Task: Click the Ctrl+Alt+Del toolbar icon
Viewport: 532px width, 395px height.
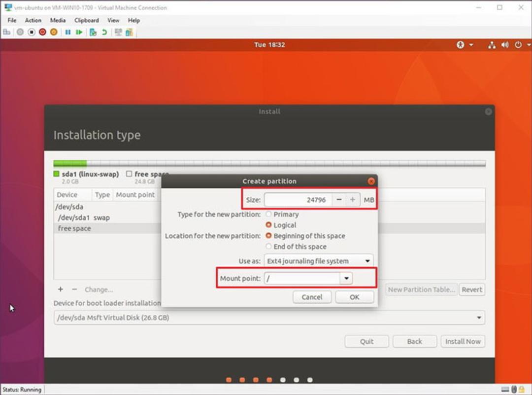Action: [x=7, y=32]
